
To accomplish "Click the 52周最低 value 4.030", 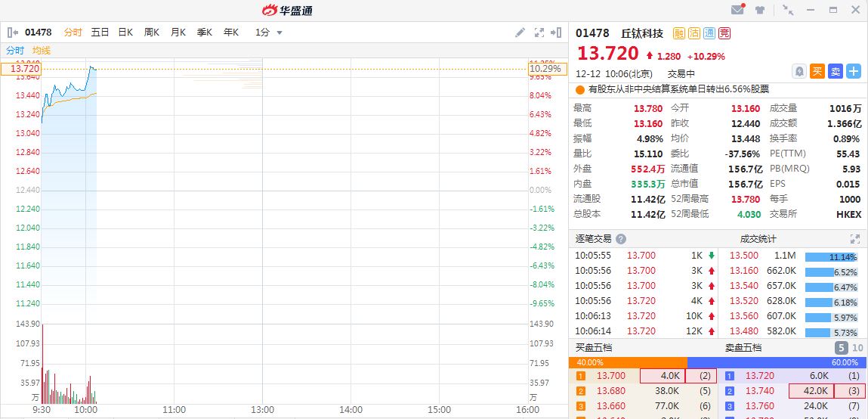I will (x=749, y=214).
